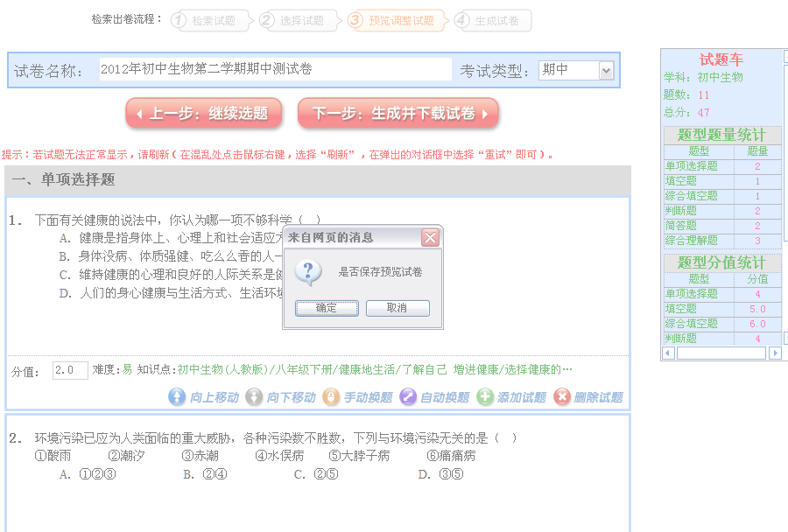Click 下一步：生成并下载试卷 button

point(398,114)
